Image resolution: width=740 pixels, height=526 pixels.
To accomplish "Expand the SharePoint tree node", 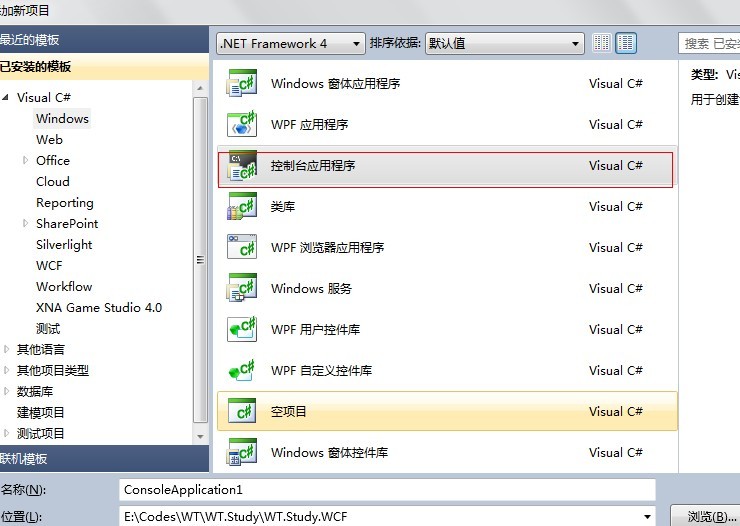I will pyautogui.click(x=25, y=223).
